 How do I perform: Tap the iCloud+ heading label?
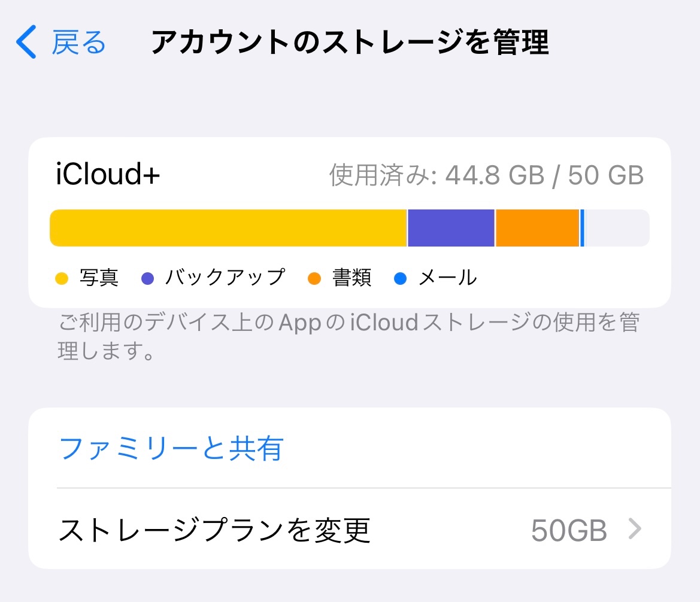[108, 175]
